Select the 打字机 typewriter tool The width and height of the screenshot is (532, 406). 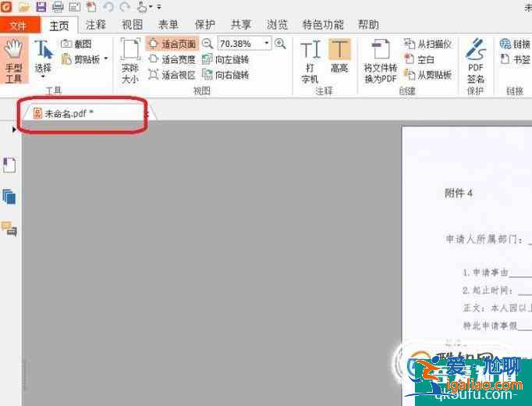coord(310,61)
